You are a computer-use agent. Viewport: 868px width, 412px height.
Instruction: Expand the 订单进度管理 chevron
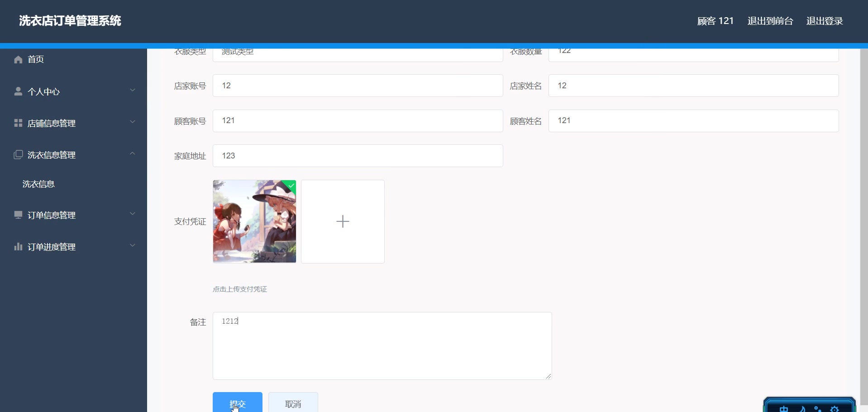point(133,245)
